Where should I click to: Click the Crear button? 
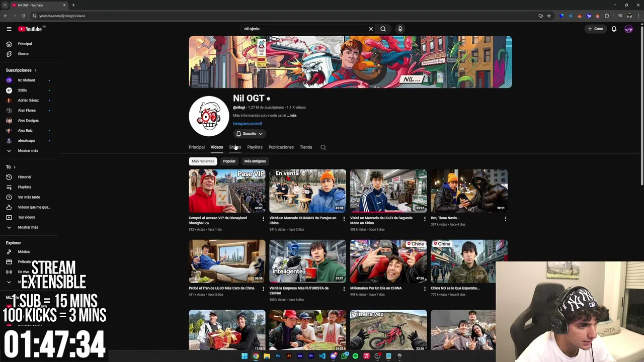pos(595,29)
